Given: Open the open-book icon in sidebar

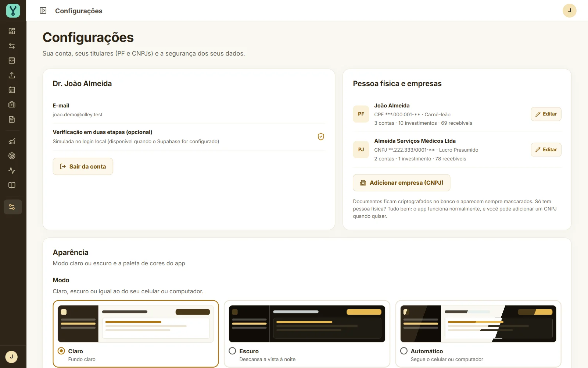Looking at the screenshot, I should [x=12, y=185].
